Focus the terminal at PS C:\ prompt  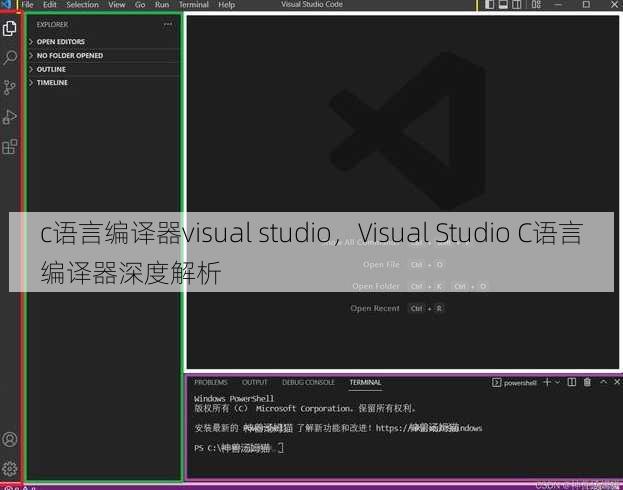[238, 448]
